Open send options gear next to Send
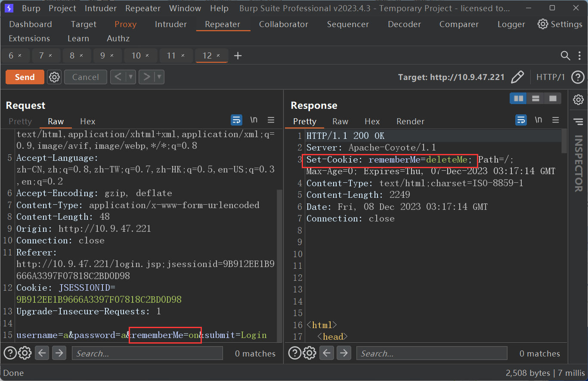 tap(54, 77)
